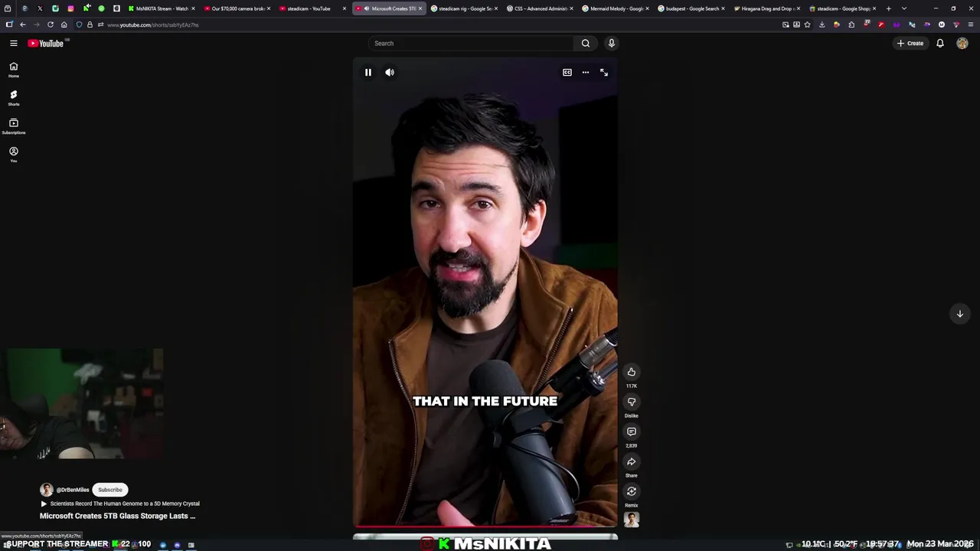Viewport: 980px width, 551px height.
Task: Like this Short video
Action: coord(632,372)
